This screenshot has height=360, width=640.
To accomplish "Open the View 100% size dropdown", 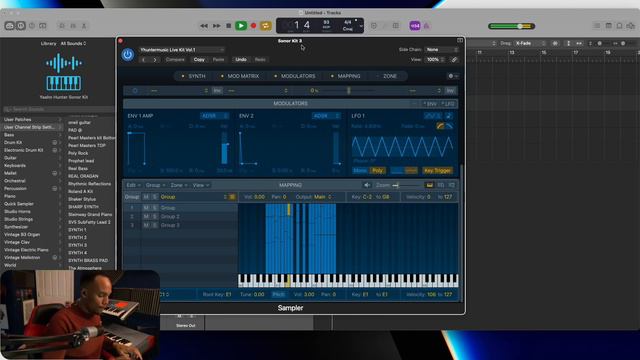I will tap(436, 60).
